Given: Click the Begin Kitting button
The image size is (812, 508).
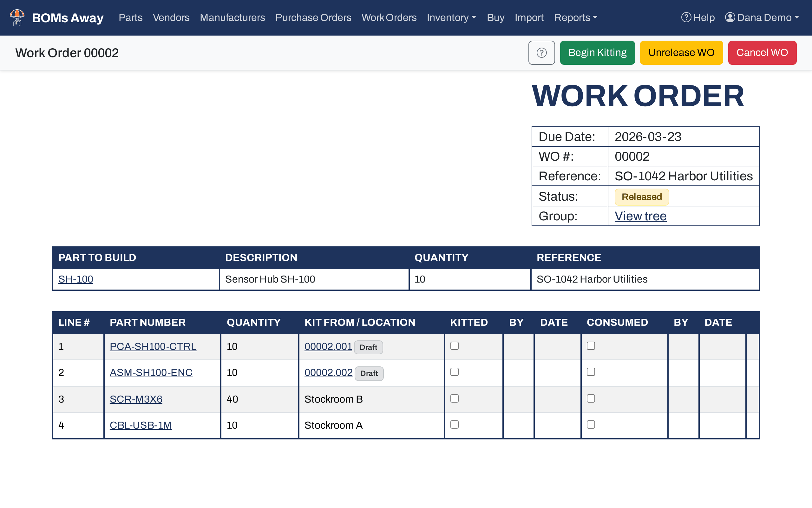Looking at the screenshot, I should coord(597,53).
